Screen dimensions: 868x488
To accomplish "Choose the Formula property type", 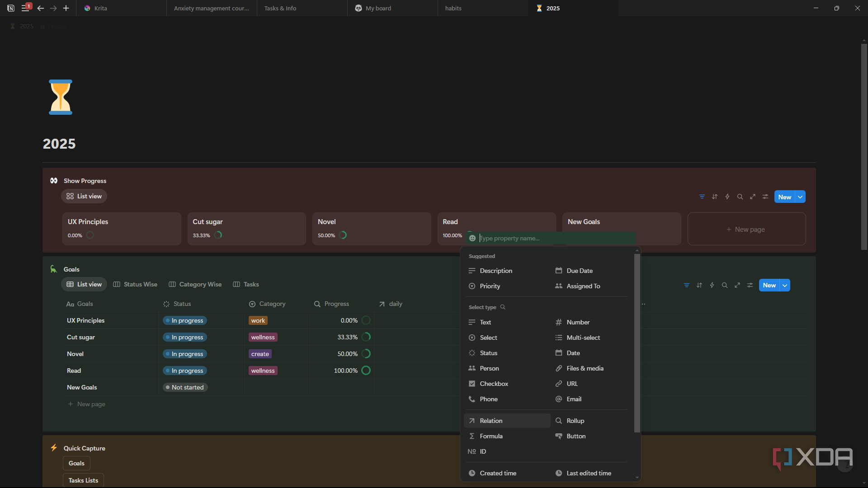I will pos(507,436).
